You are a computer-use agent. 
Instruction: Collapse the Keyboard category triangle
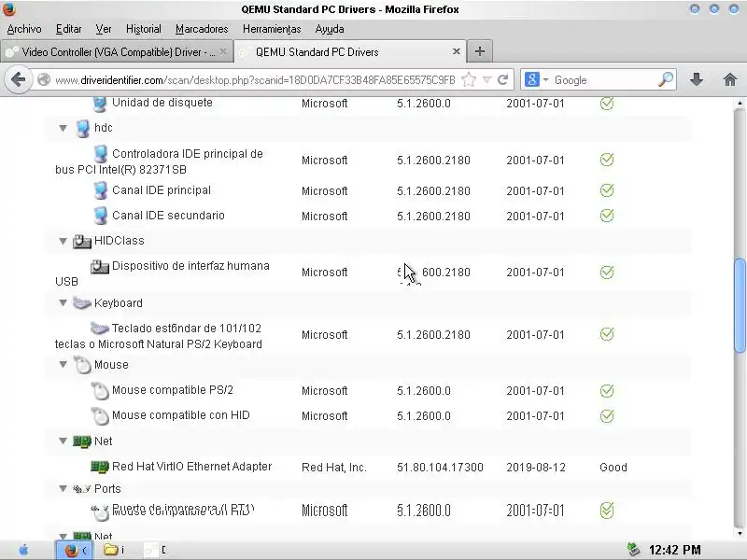(x=63, y=302)
